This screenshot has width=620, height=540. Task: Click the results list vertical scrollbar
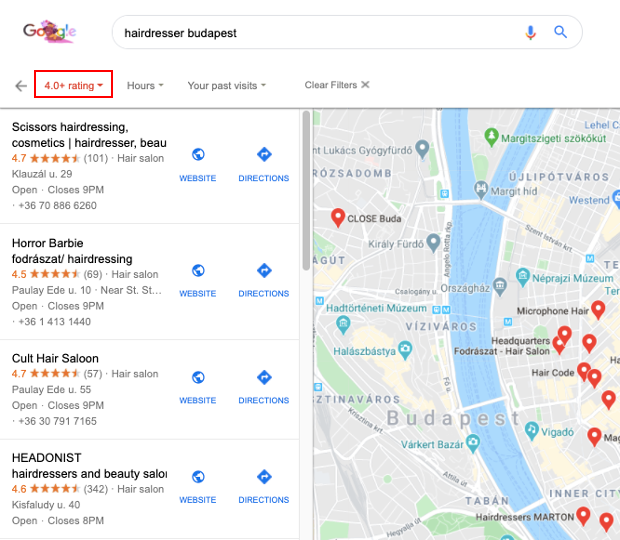tap(306, 191)
